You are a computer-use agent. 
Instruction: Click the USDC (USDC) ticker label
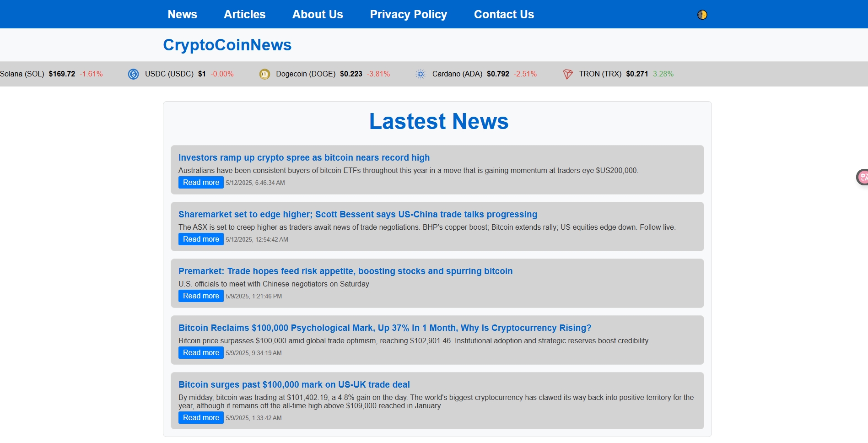pyautogui.click(x=169, y=74)
